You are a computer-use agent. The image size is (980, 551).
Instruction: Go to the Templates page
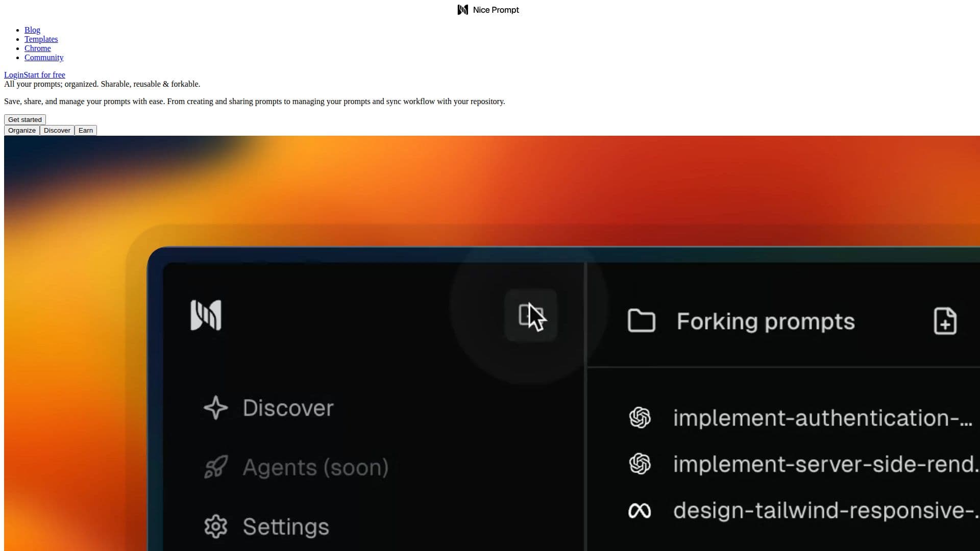point(41,39)
